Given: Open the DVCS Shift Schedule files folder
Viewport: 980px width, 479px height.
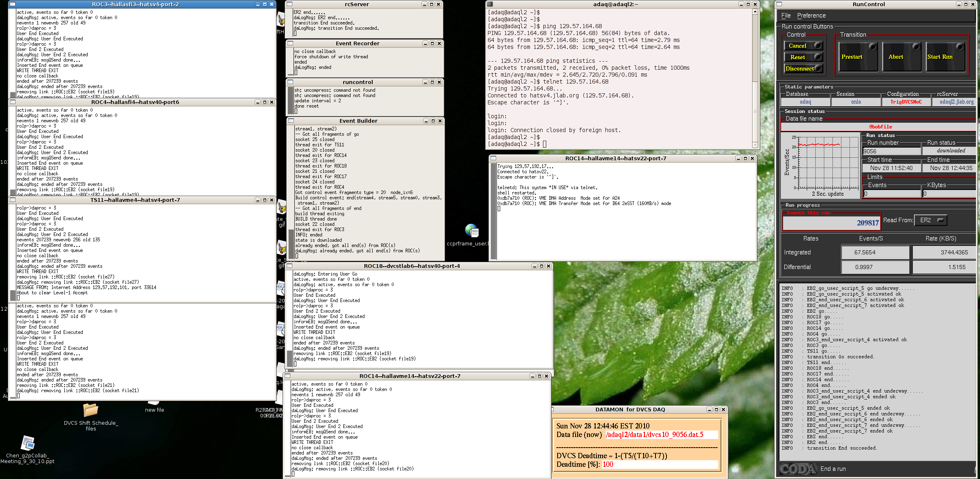Looking at the screenshot, I should coord(91,410).
